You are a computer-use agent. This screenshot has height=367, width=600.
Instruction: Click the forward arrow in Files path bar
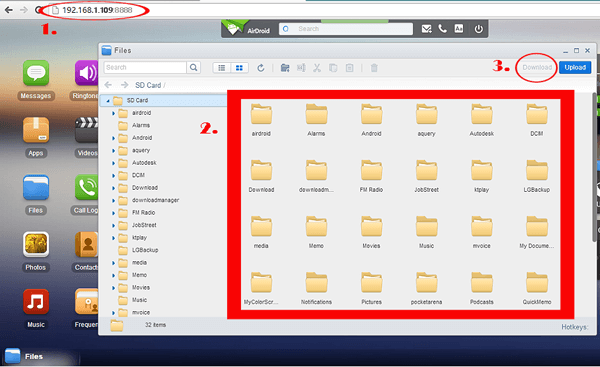coord(124,85)
